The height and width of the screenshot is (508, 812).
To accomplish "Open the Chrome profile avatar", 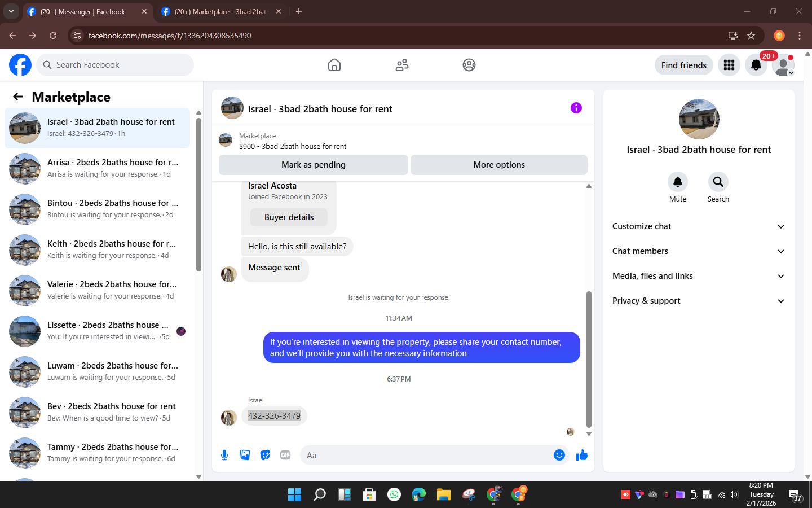I will pyautogui.click(x=779, y=36).
